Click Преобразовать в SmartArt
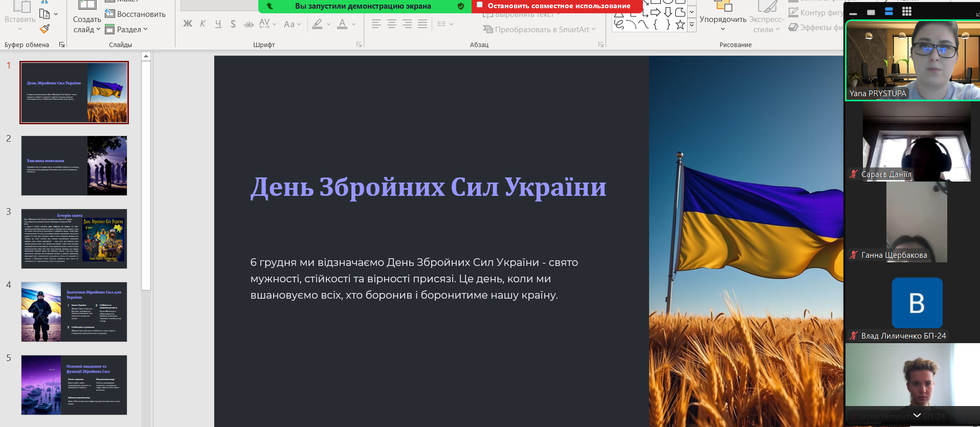Image resolution: width=980 pixels, height=427 pixels. tap(540, 29)
